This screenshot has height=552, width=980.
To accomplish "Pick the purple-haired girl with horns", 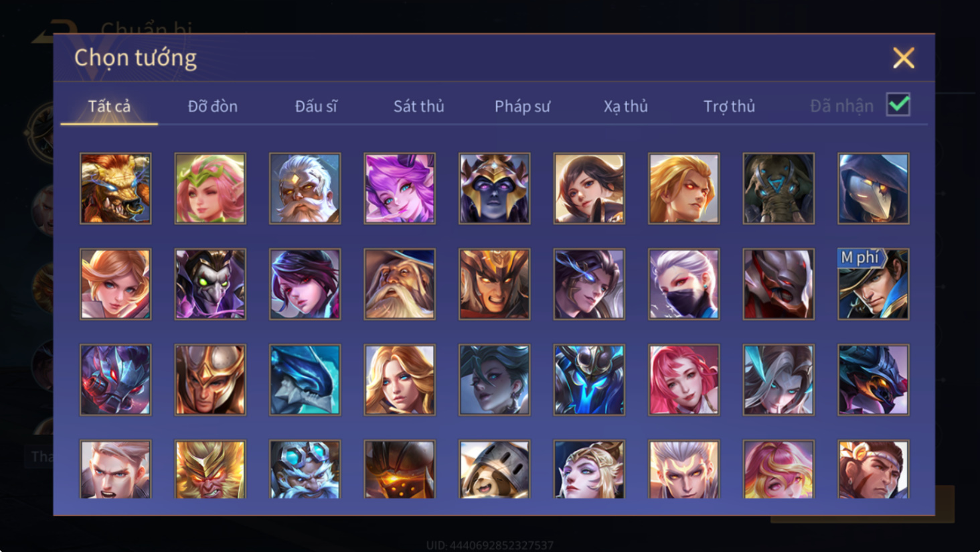I will 400,188.
